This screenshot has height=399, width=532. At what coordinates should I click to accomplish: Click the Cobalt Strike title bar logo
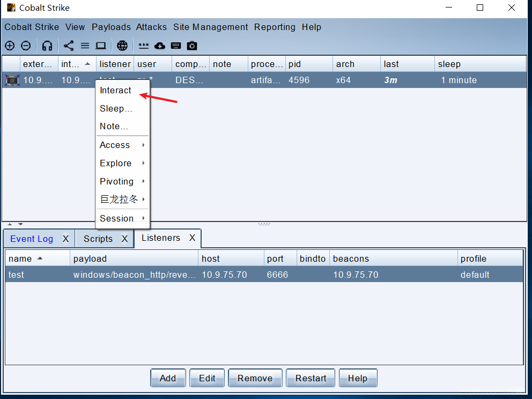click(11, 8)
